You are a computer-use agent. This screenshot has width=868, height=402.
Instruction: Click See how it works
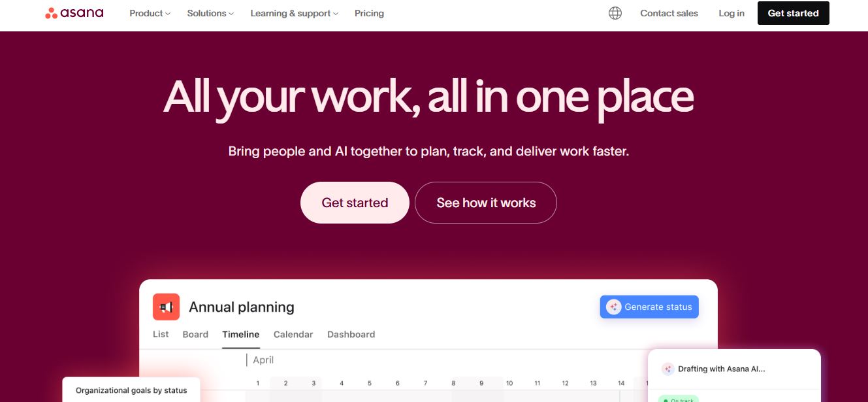(x=486, y=203)
